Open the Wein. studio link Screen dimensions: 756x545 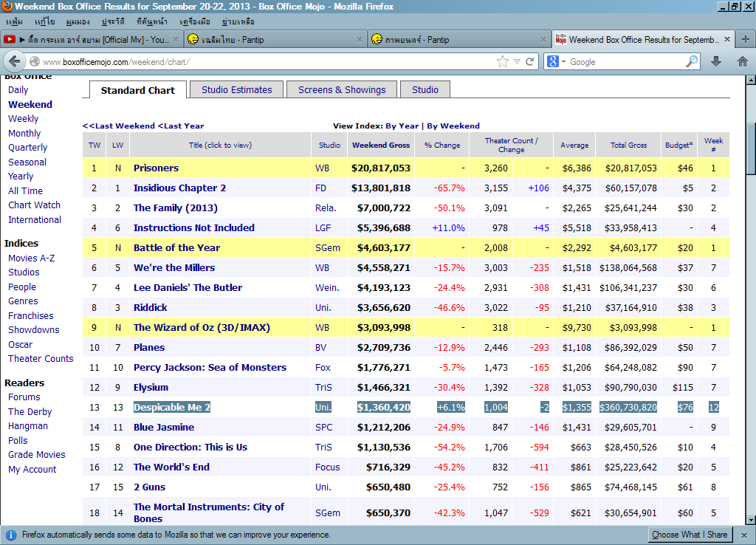(327, 288)
